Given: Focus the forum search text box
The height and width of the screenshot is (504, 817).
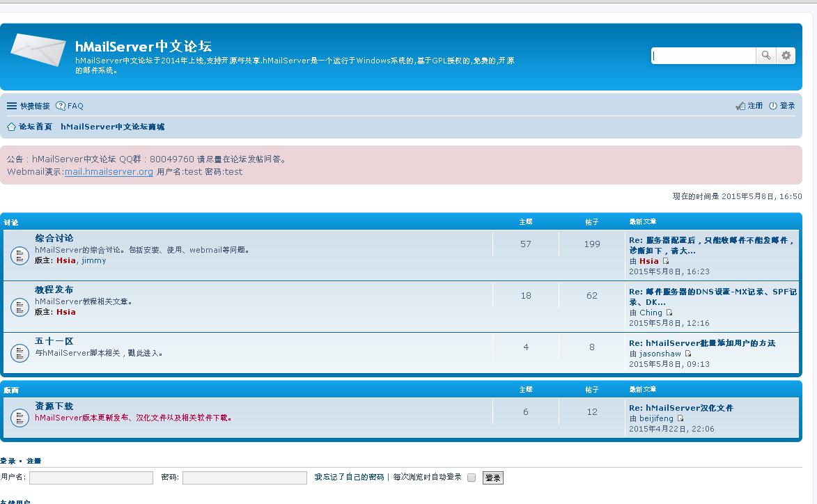Looking at the screenshot, I should point(704,55).
